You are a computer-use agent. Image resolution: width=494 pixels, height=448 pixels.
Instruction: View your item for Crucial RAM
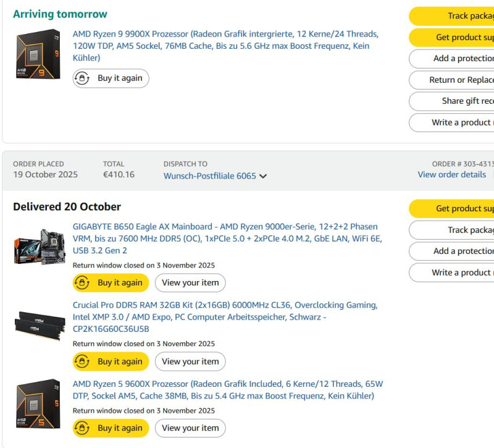190,361
